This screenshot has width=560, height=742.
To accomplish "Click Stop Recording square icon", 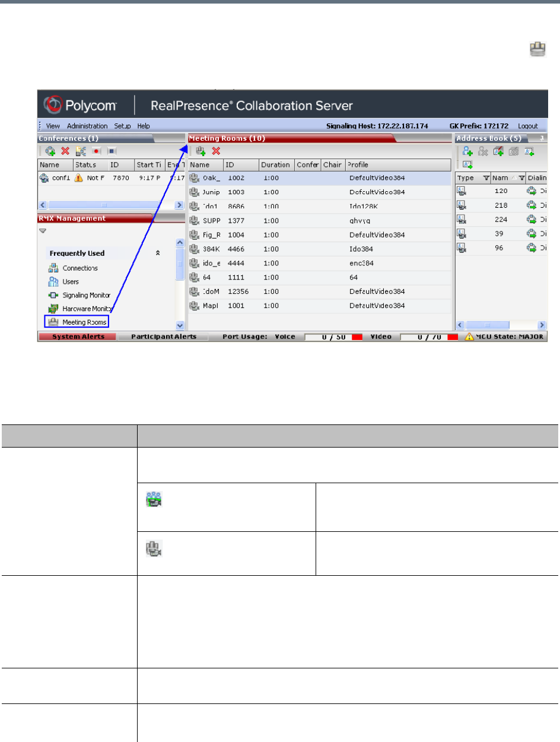I will 112,151.
